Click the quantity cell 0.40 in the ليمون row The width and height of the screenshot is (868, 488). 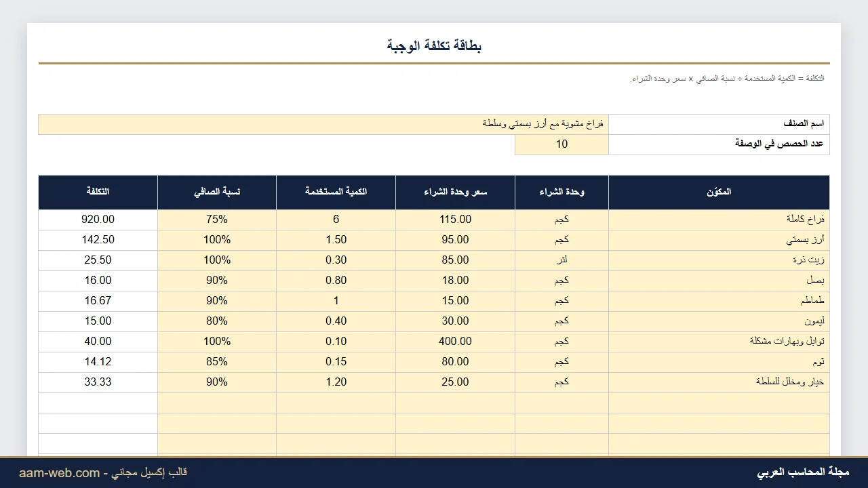pyautogui.click(x=336, y=321)
